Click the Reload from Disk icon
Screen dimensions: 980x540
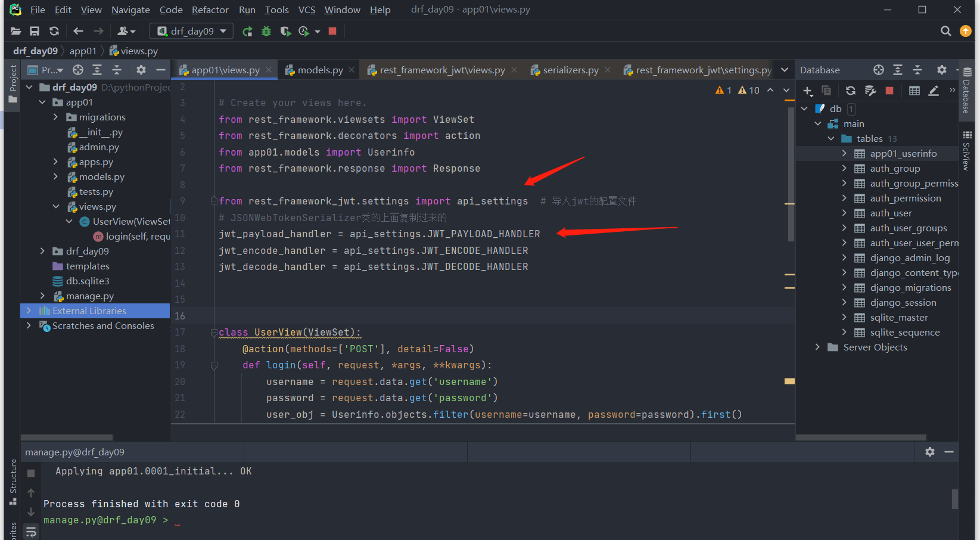[x=54, y=31]
